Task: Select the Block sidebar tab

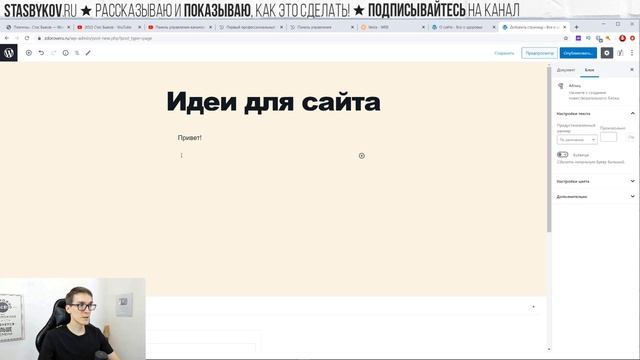Action: 589,70
